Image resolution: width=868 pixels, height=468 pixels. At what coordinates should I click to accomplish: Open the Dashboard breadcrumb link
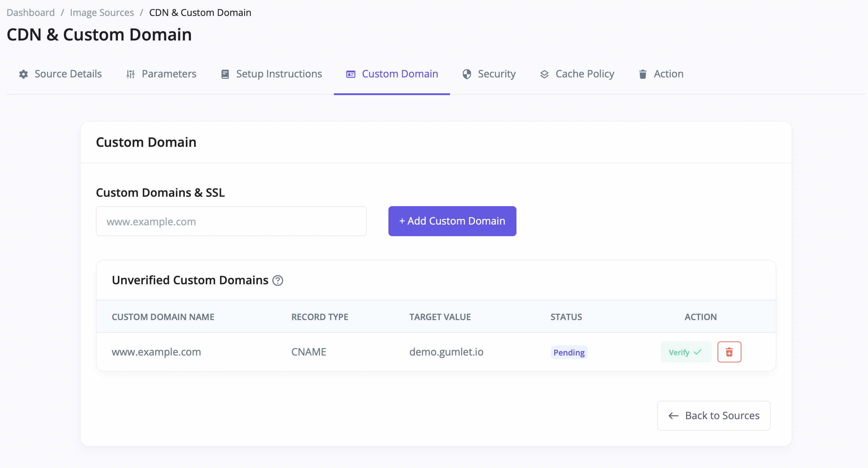(x=31, y=13)
